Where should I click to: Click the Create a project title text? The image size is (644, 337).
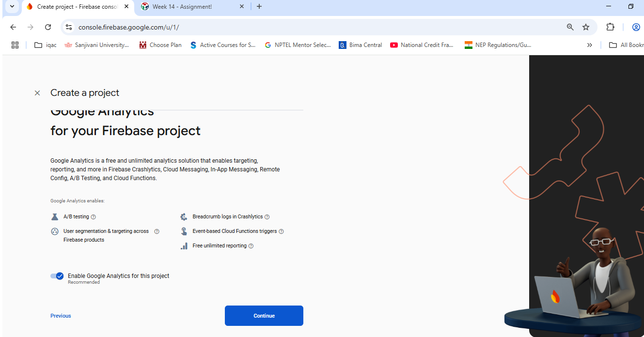(85, 93)
